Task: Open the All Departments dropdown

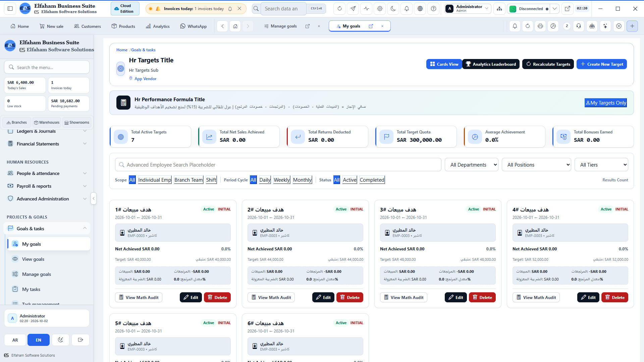Action: 472,165
